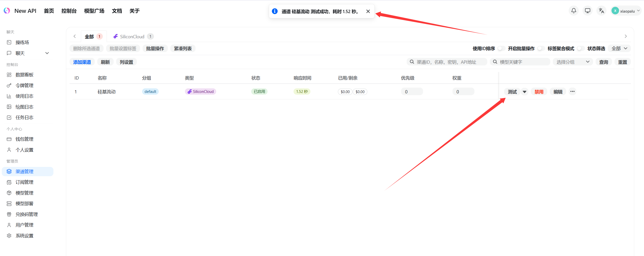The height and width of the screenshot is (256, 644).
Task: Toggle the 使用ID排序 switch
Action: click(x=501, y=48)
